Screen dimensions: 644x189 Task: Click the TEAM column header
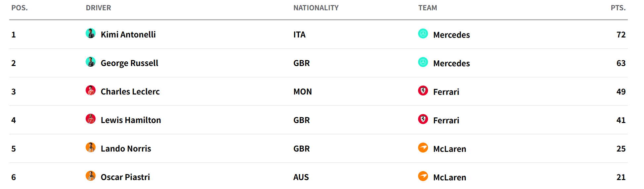coord(427,8)
